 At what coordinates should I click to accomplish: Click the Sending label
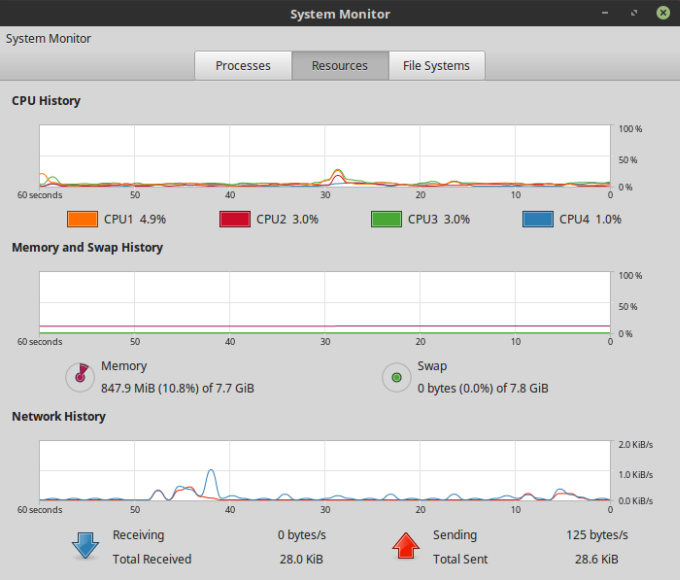click(455, 535)
